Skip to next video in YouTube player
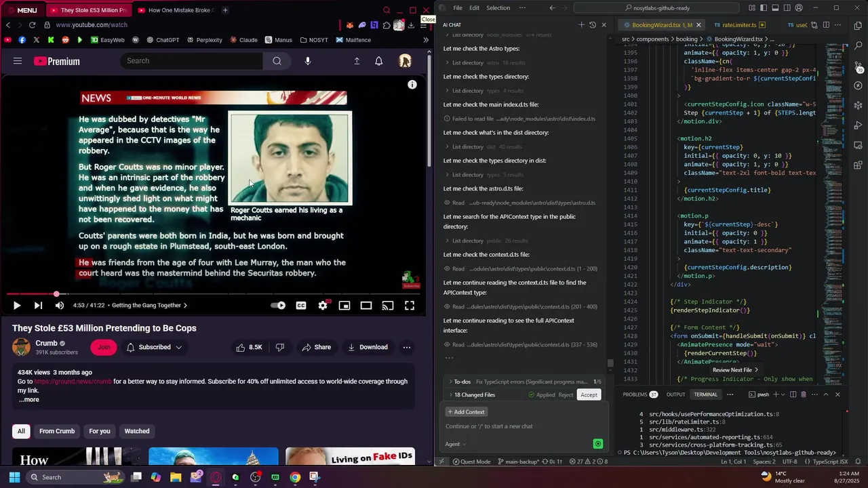The width and height of the screenshot is (868, 488). (38, 306)
